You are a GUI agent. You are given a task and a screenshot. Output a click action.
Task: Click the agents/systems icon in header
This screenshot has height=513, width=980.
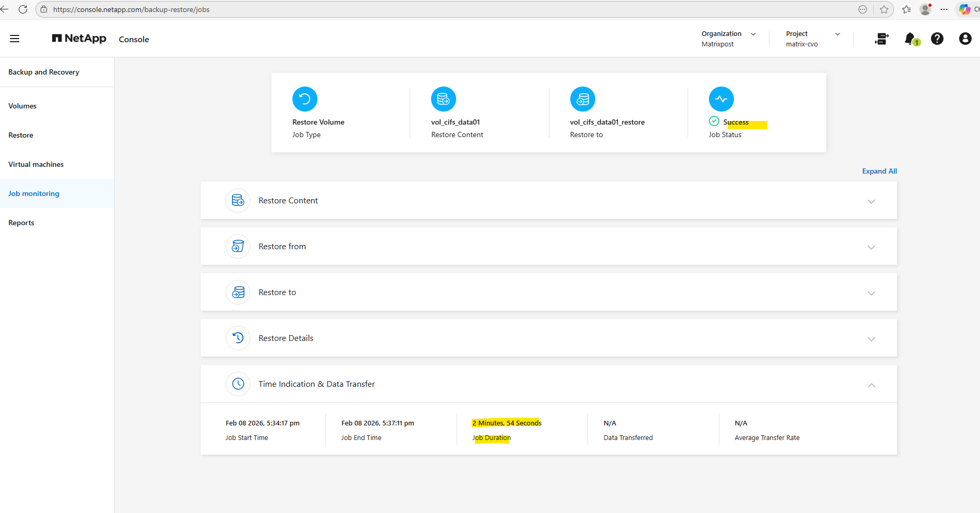coord(881,39)
